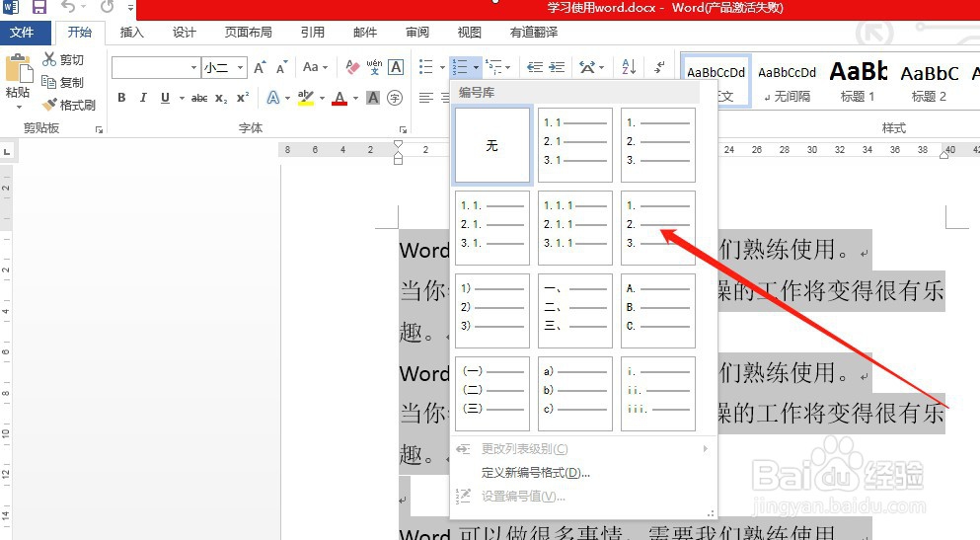980x540 pixels.
Task: Select the i. ii. iii. numbering format
Action: click(x=658, y=394)
